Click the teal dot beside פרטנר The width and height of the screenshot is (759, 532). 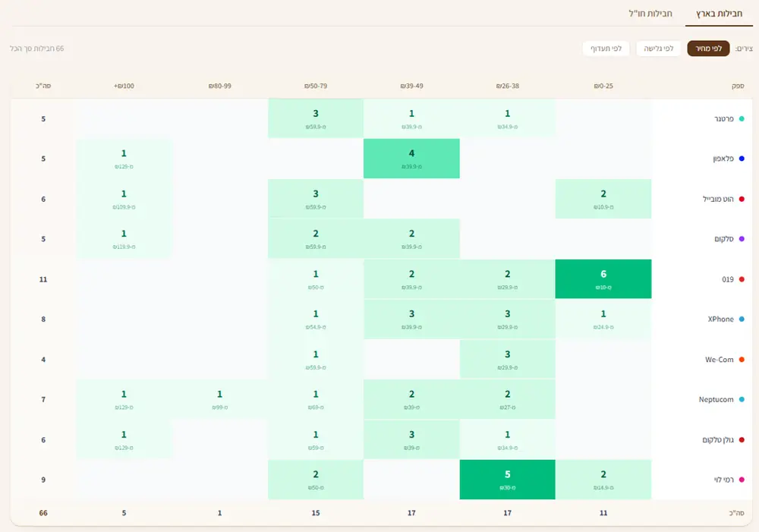pyautogui.click(x=742, y=118)
